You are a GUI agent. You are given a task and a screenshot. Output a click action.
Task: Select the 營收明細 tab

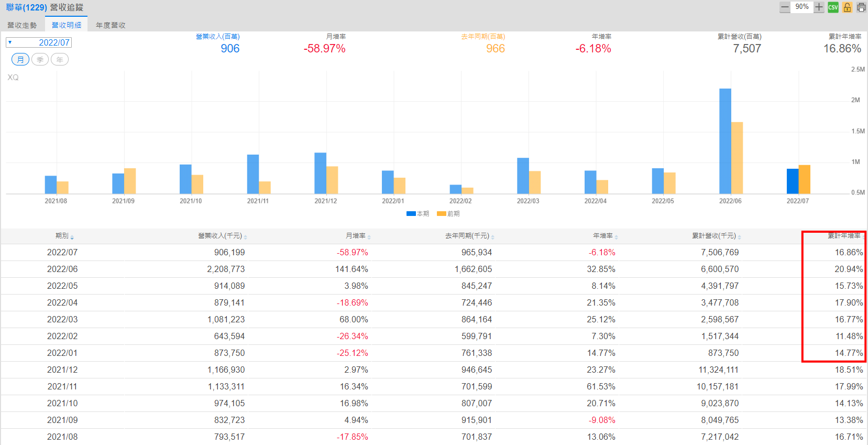[x=67, y=25]
